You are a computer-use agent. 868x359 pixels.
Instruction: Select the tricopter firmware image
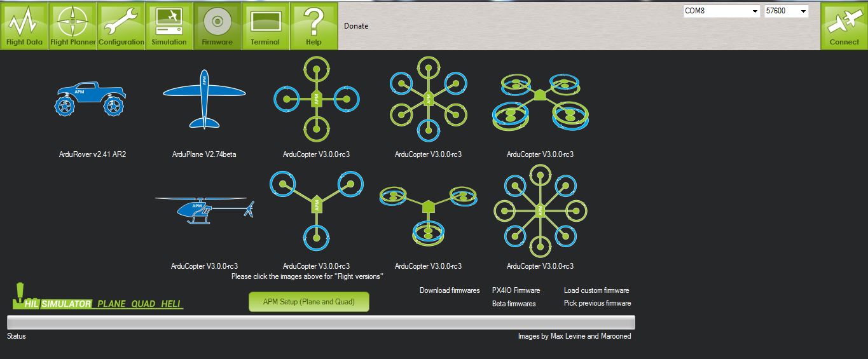[316, 211]
